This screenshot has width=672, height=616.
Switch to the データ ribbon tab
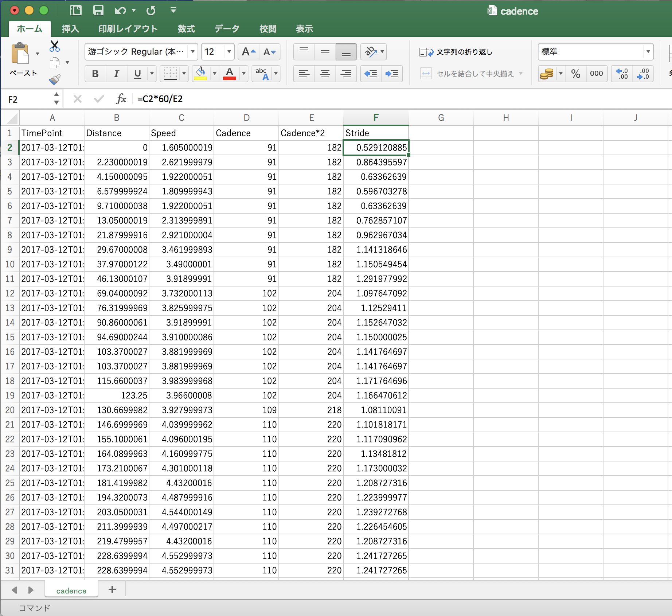227,29
